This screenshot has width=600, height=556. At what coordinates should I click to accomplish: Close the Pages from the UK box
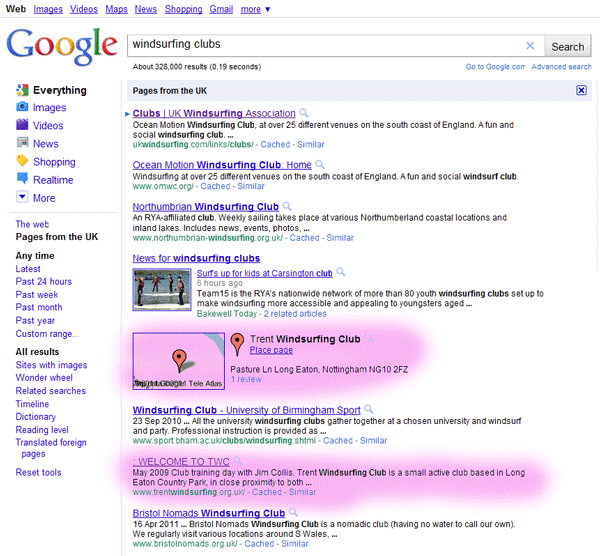click(x=581, y=90)
